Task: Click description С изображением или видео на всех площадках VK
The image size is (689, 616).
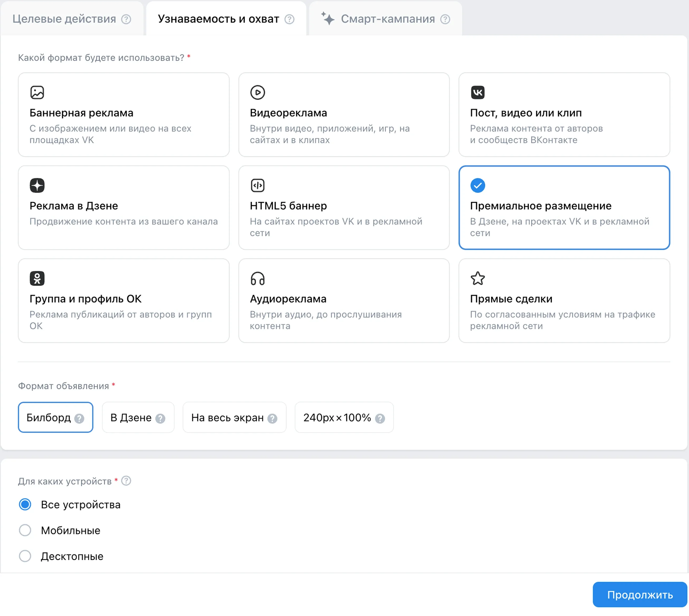Action: [x=110, y=134]
